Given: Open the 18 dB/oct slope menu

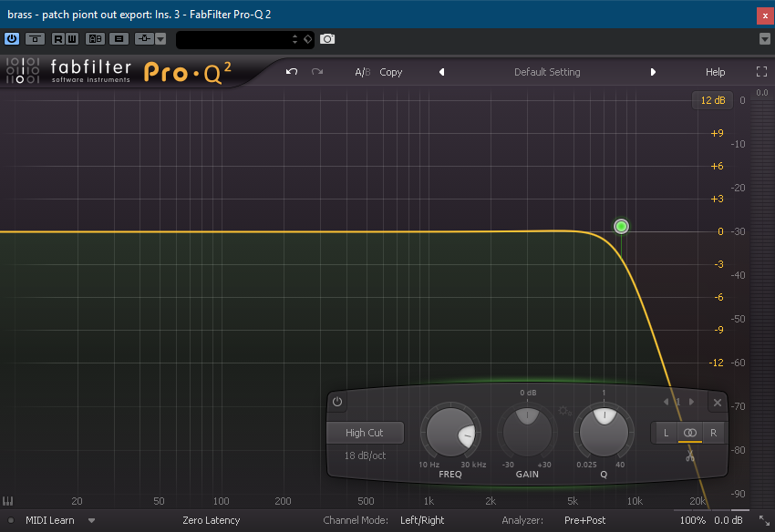Looking at the screenshot, I should 365,455.
